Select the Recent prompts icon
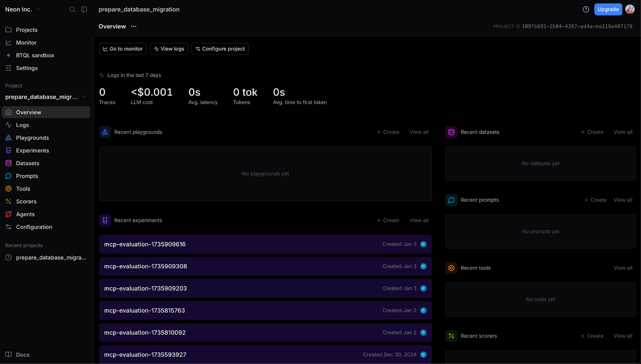 click(x=451, y=200)
